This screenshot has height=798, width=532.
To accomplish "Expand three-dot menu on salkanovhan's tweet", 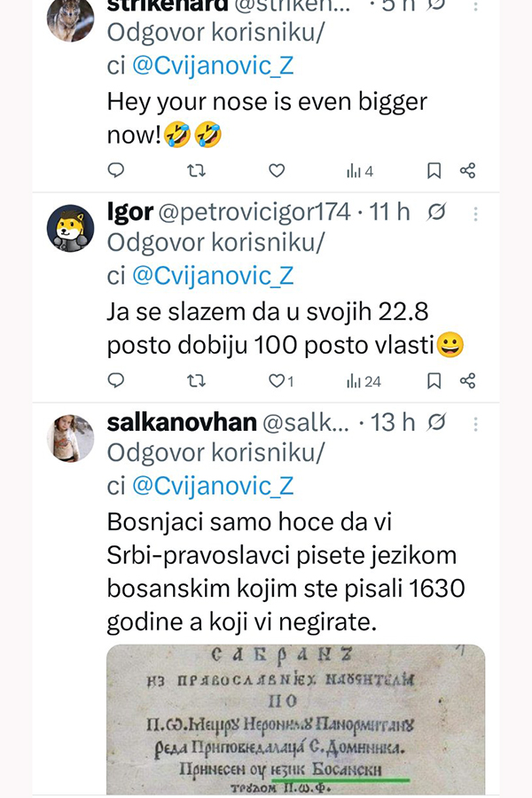I will (476, 423).
